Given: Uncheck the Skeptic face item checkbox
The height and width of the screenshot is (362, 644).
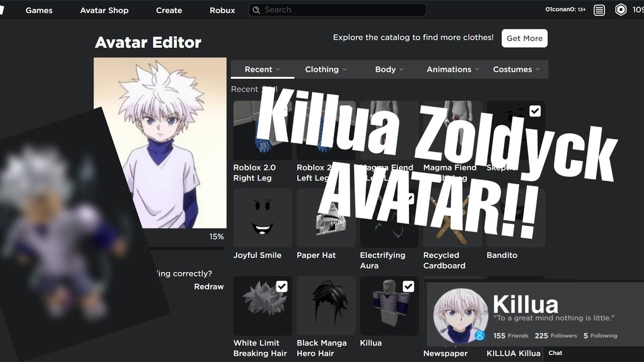Looking at the screenshot, I should [535, 111].
